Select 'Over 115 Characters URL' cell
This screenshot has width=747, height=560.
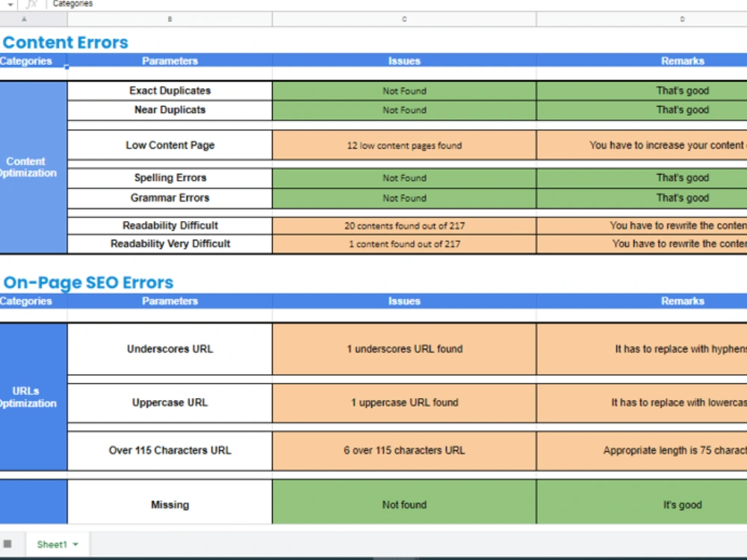tap(170, 450)
